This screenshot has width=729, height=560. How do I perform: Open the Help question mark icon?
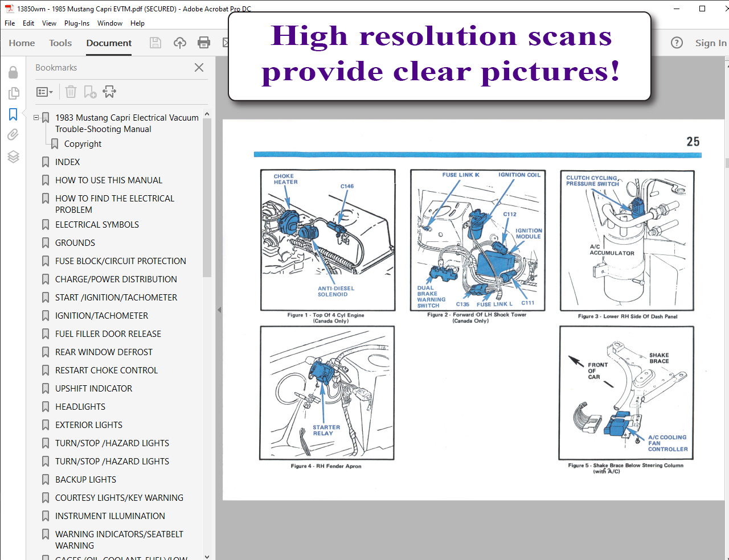[x=677, y=43]
